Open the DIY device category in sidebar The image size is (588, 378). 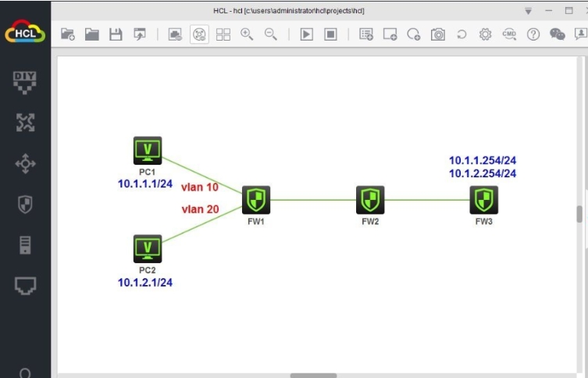[x=25, y=82]
